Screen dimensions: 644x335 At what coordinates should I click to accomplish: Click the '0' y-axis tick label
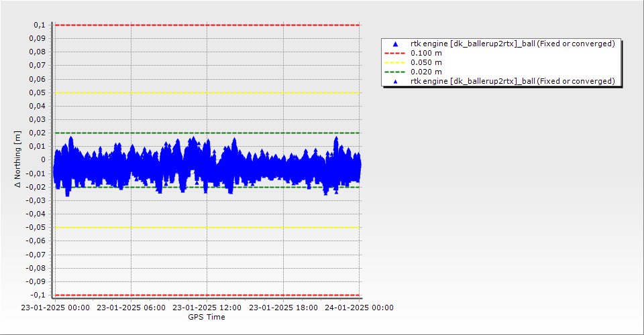coord(43,160)
